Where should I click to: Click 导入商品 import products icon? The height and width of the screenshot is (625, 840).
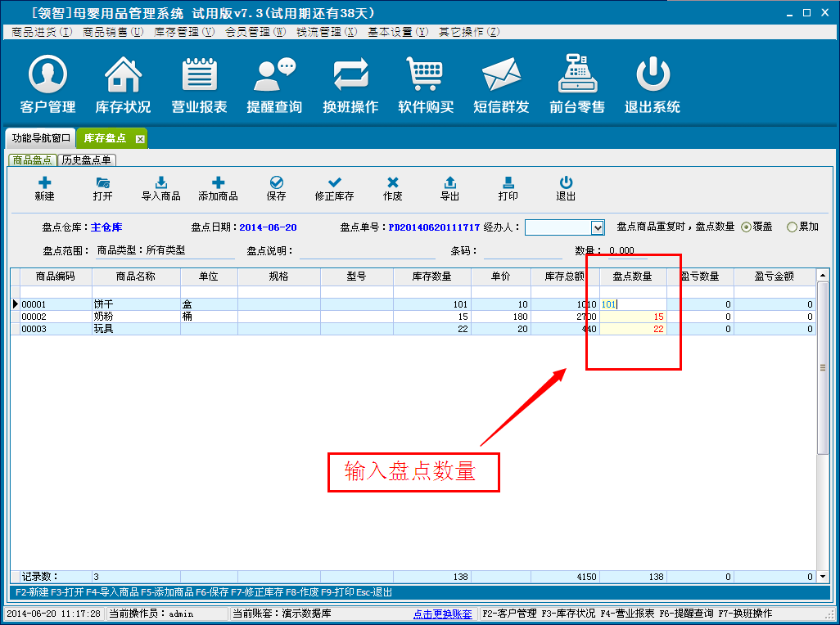tap(161, 188)
